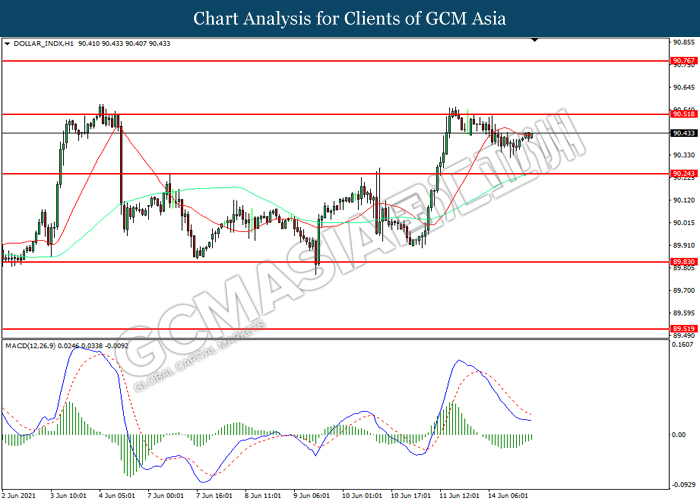Click the 7 Jun 00:01 time label

166,496
